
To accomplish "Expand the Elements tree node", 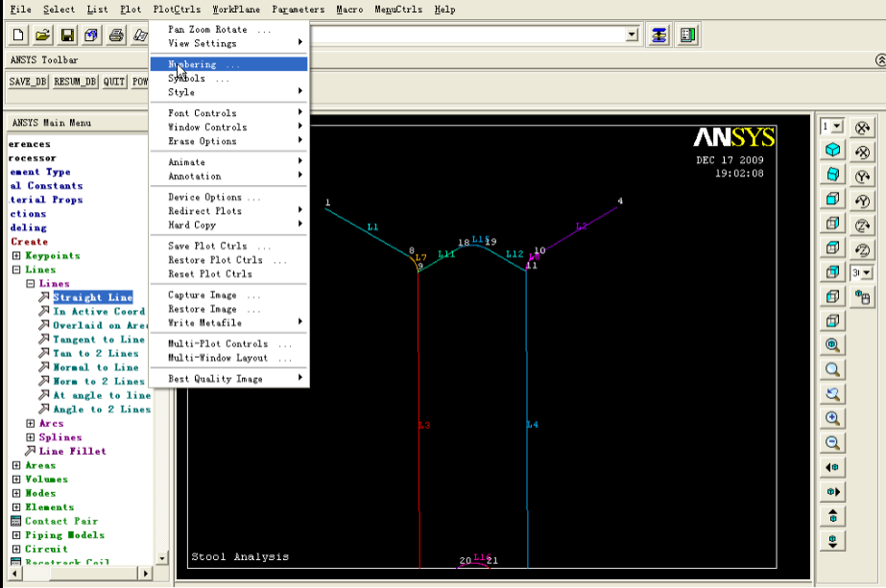I will tap(16, 507).
